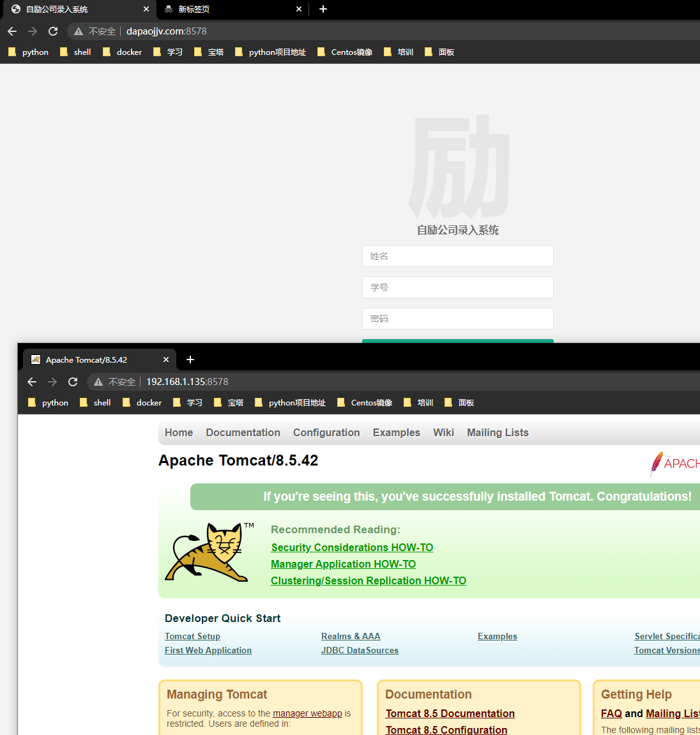Click the 姓名 input field

[457, 256]
